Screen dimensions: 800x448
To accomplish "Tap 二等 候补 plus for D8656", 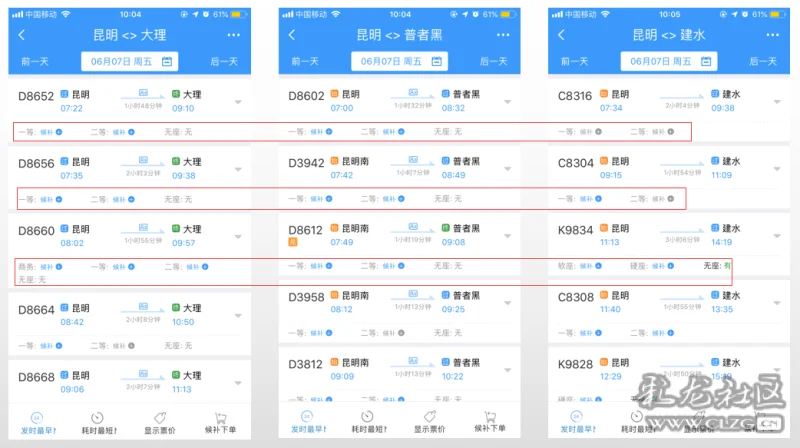I will [x=132, y=200].
